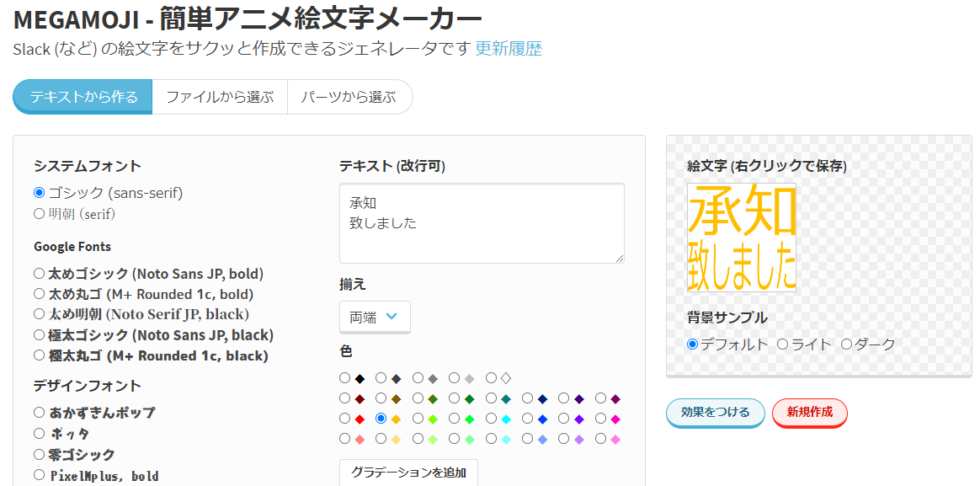Click グラデーションを追加 button
This screenshot has height=486, width=980.
point(408,473)
